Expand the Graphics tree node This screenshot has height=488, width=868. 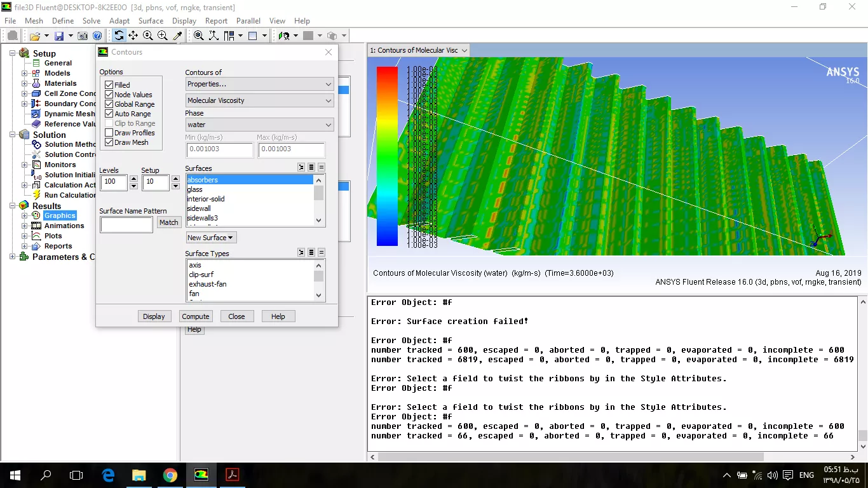[x=25, y=215]
